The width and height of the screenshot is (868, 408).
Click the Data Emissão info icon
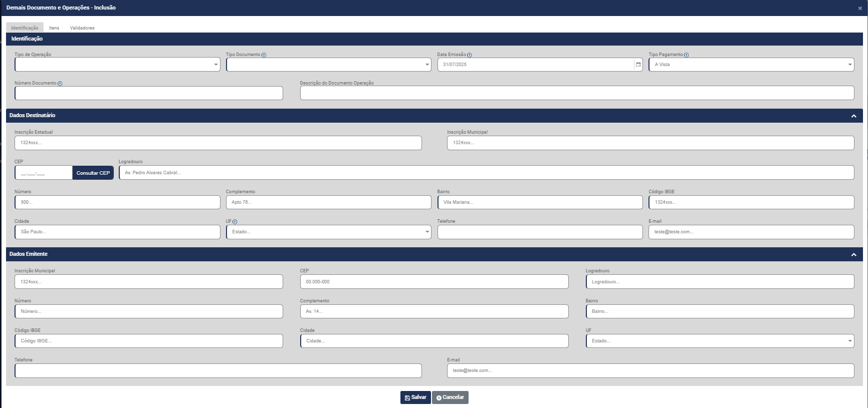click(x=470, y=55)
